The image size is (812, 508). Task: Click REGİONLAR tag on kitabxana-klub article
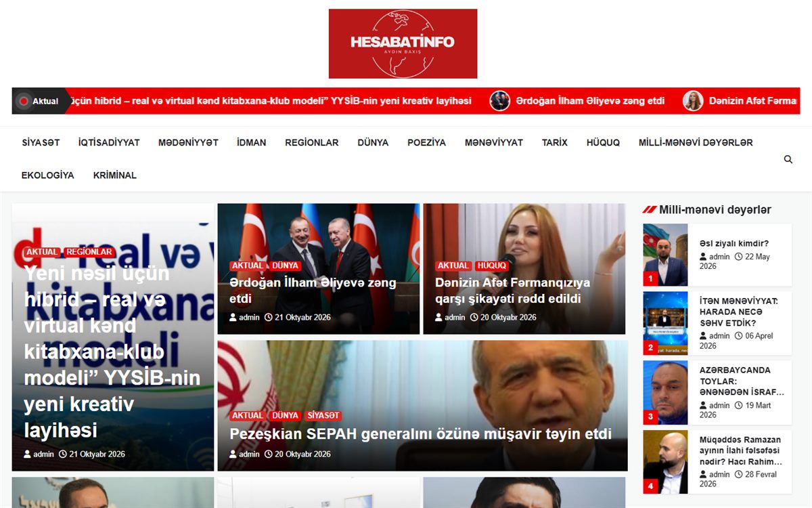click(x=89, y=252)
